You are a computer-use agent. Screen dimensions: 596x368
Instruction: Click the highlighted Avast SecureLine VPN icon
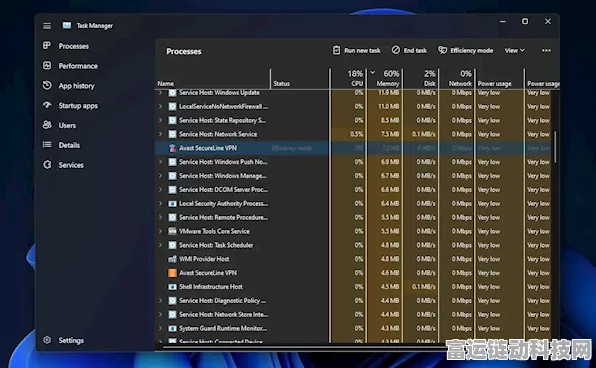(172, 148)
